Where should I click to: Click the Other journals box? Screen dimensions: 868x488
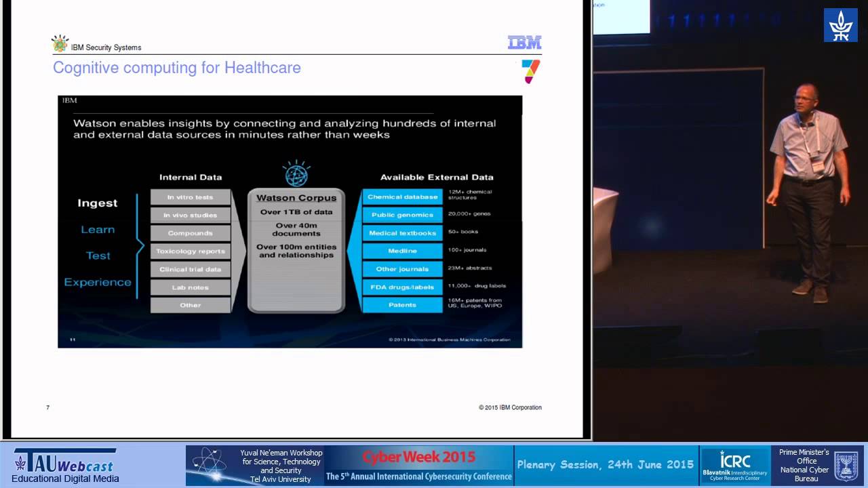[x=403, y=269]
